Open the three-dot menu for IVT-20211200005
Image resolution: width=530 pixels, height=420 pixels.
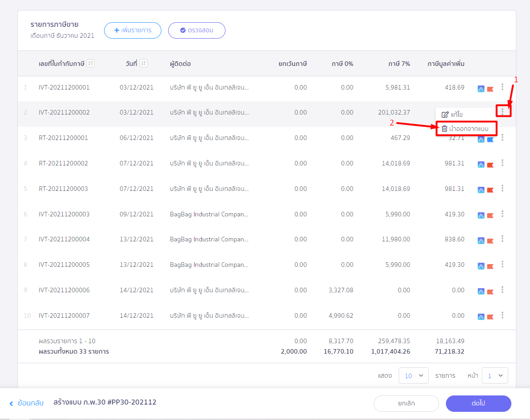point(502,264)
